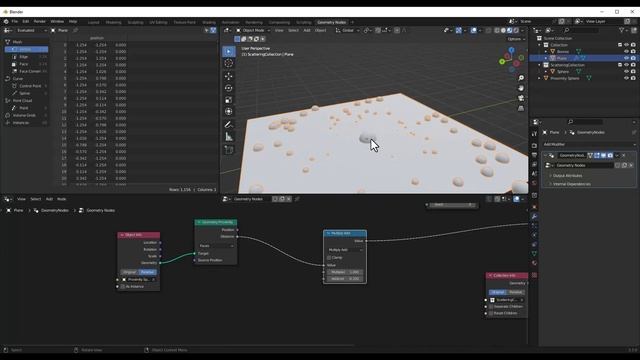Expand the Proximity Sphere item in outliner
640x360 pixels.
pyautogui.click(x=540, y=78)
